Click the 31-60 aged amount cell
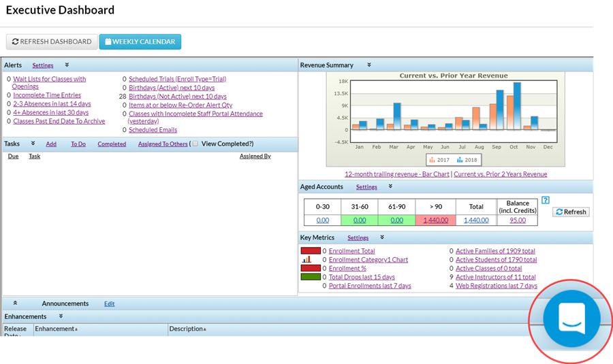 pyautogui.click(x=360, y=220)
